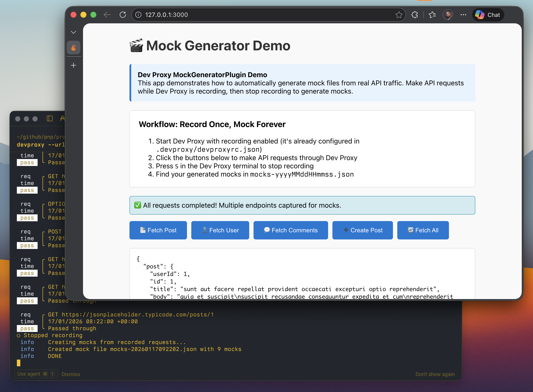Dismiss the agent prompt in the terminal
The height and width of the screenshot is (392, 533).
click(70, 374)
